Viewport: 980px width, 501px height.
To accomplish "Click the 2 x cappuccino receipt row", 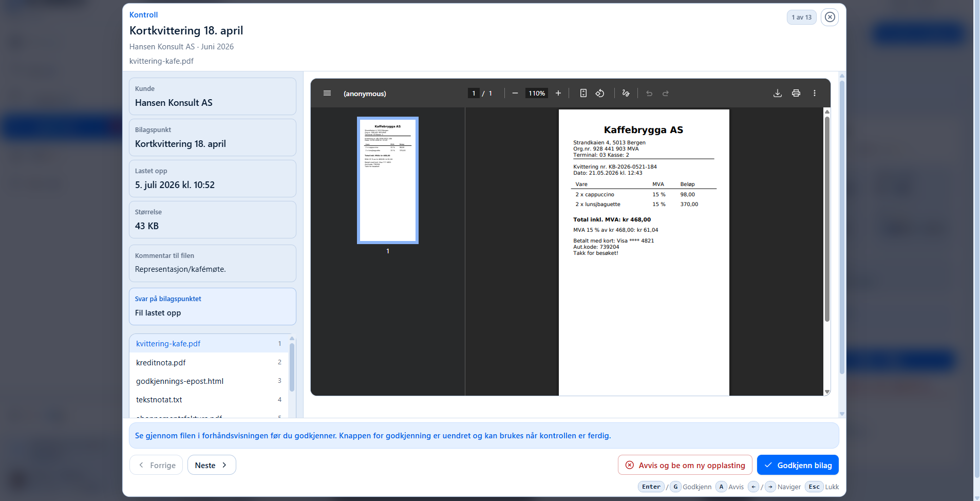I will tap(644, 194).
